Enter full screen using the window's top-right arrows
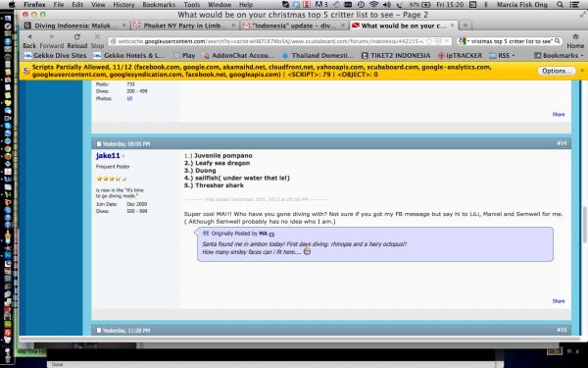The width and height of the screenshot is (588, 368). click(x=583, y=15)
